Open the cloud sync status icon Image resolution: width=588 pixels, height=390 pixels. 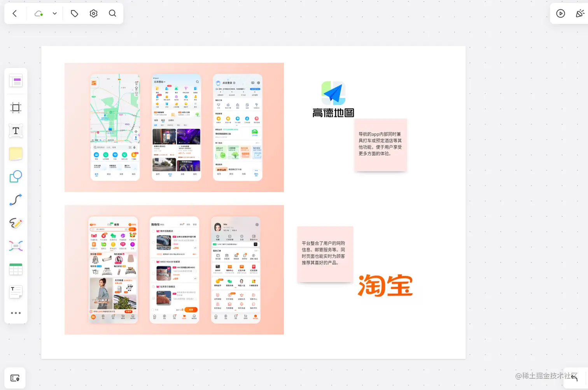(38, 14)
